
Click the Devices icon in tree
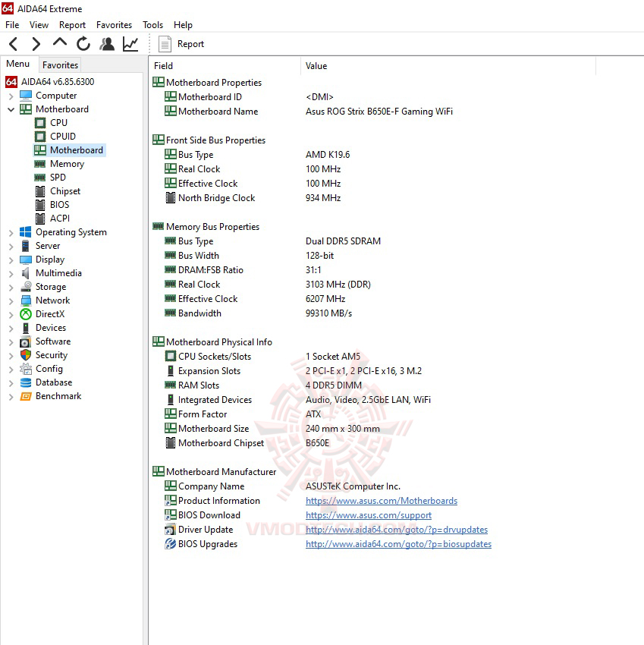(26, 328)
